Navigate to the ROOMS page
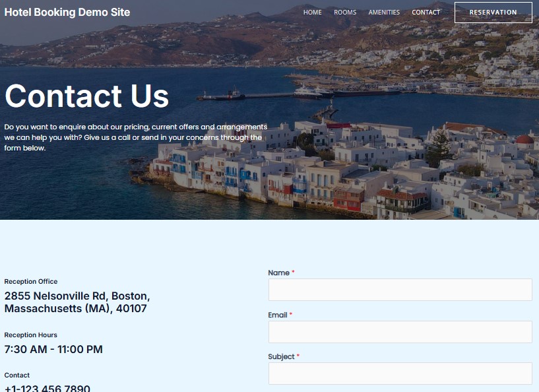Screen dimensions: 539x392 (345, 12)
